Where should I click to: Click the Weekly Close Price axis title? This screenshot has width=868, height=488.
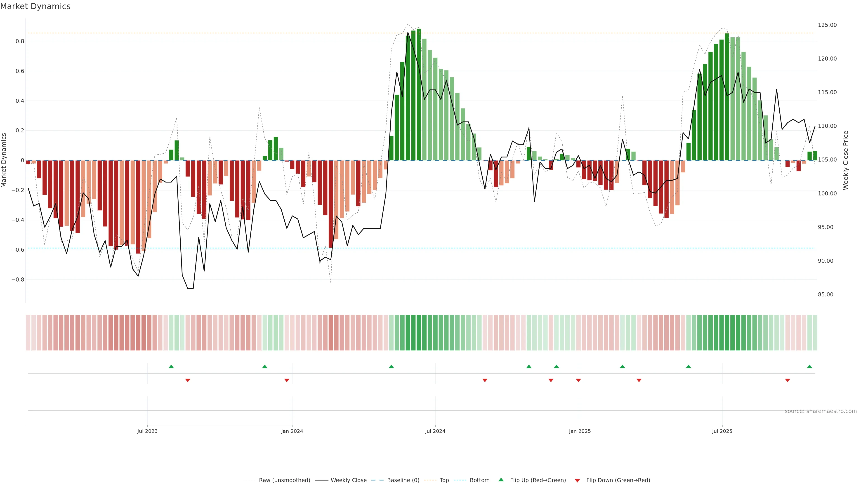click(845, 160)
